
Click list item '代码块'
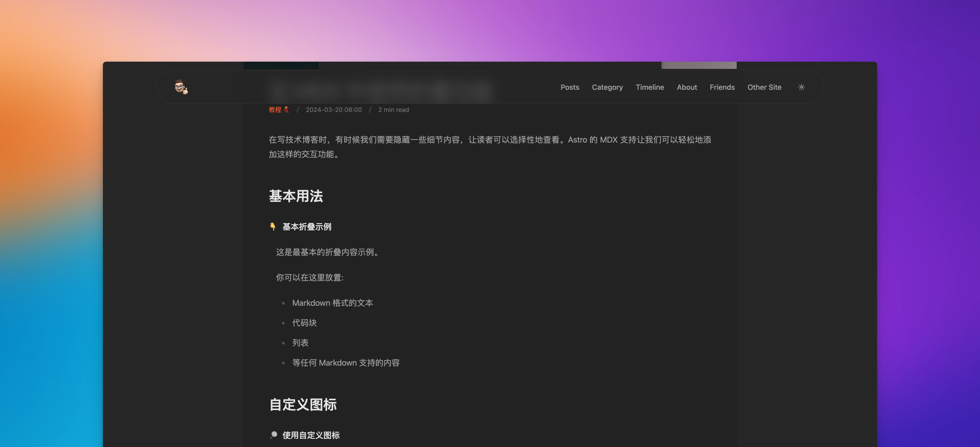(x=304, y=323)
